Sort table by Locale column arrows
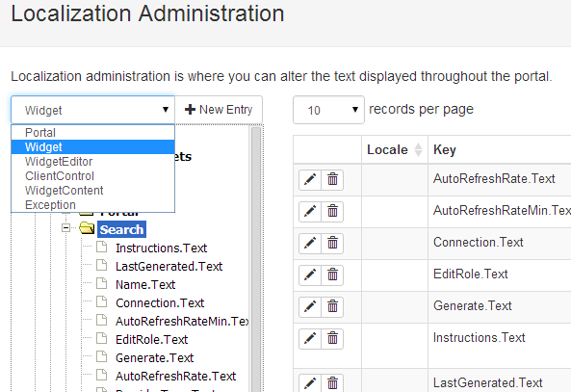This screenshot has width=571, height=392. point(419,149)
